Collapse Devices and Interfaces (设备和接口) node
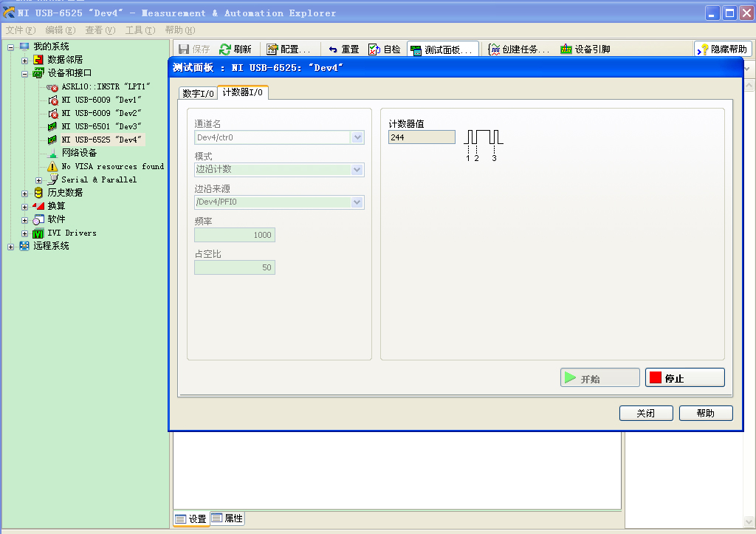Viewport: 756px width, 534px height. click(x=24, y=74)
